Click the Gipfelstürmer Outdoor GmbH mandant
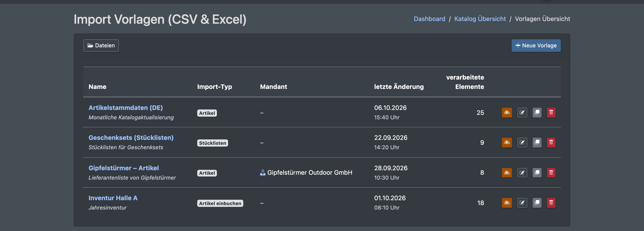The height and width of the screenshot is (231, 644). pyautogui.click(x=306, y=172)
